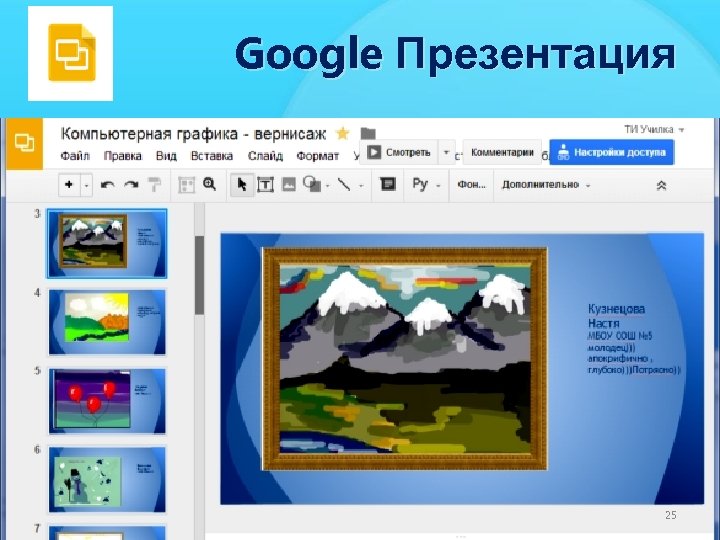This screenshot has width=720, height=540.
Task: Rename the presentation title Компьютерная графика - вернисаж
Action: pyautogui.click(x=193, y=134)
